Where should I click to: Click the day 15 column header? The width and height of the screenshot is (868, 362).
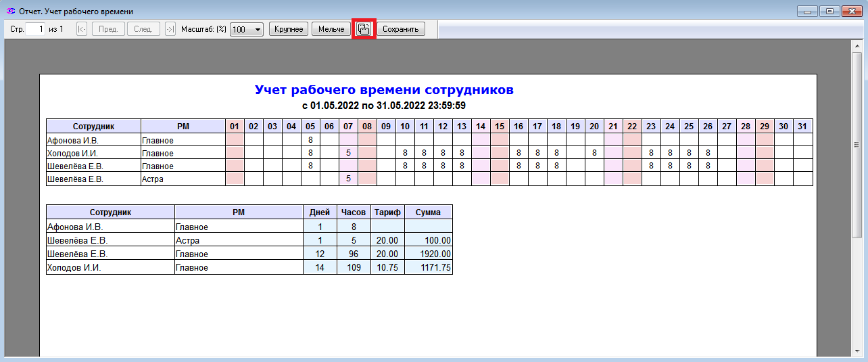499,127
